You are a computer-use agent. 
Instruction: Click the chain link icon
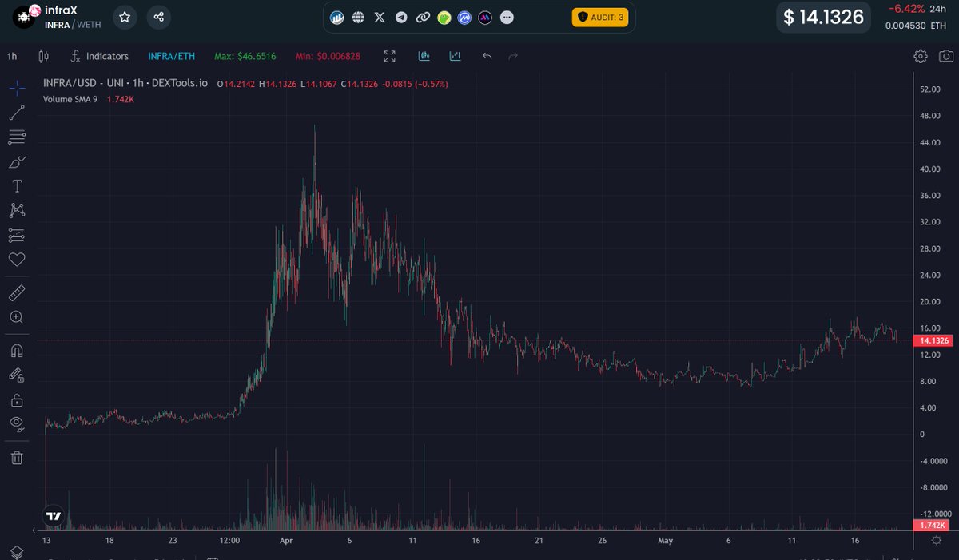(x=422, y=17)
